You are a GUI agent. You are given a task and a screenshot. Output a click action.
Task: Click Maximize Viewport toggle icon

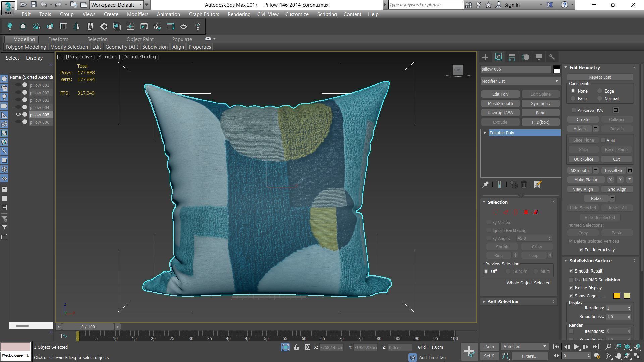(637, 356)
